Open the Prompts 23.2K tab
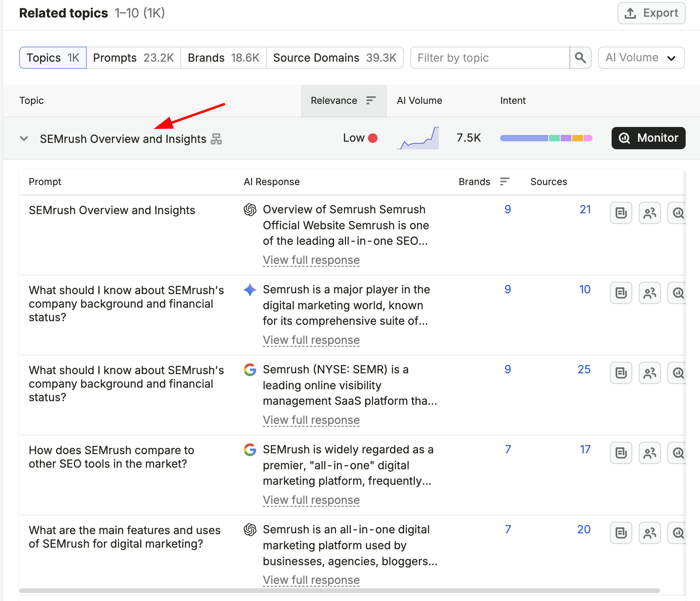 tap(133, 58)
